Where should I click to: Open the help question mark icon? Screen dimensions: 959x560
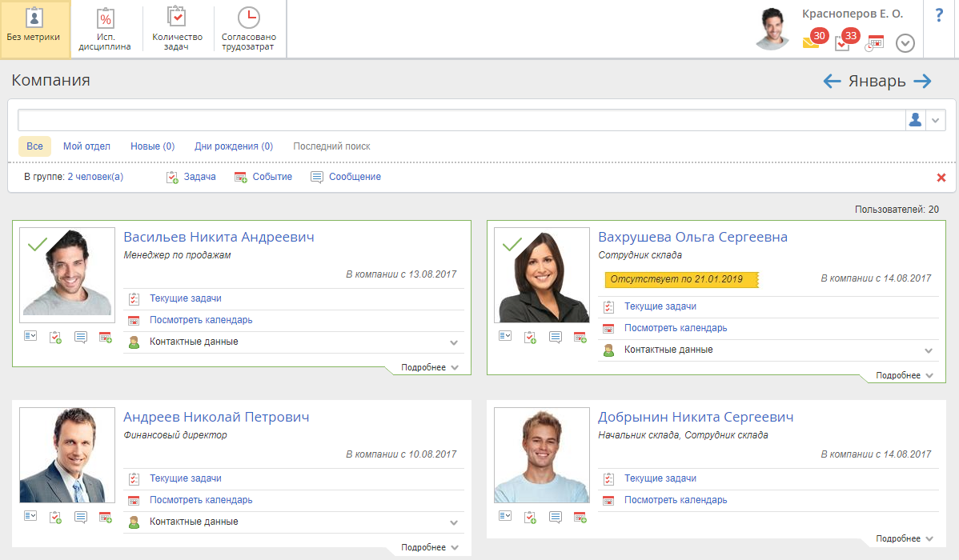pos(939,15)
